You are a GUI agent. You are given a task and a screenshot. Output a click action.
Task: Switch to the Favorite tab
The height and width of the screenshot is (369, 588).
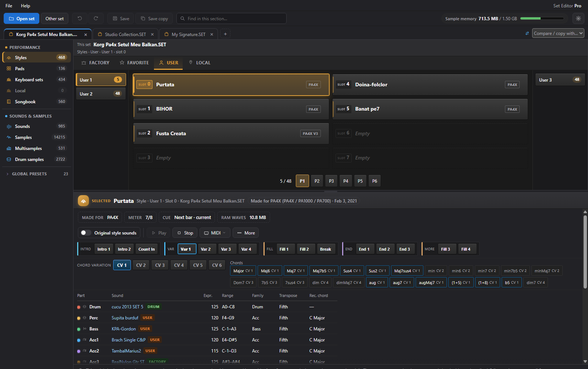(x=134, y=63)
